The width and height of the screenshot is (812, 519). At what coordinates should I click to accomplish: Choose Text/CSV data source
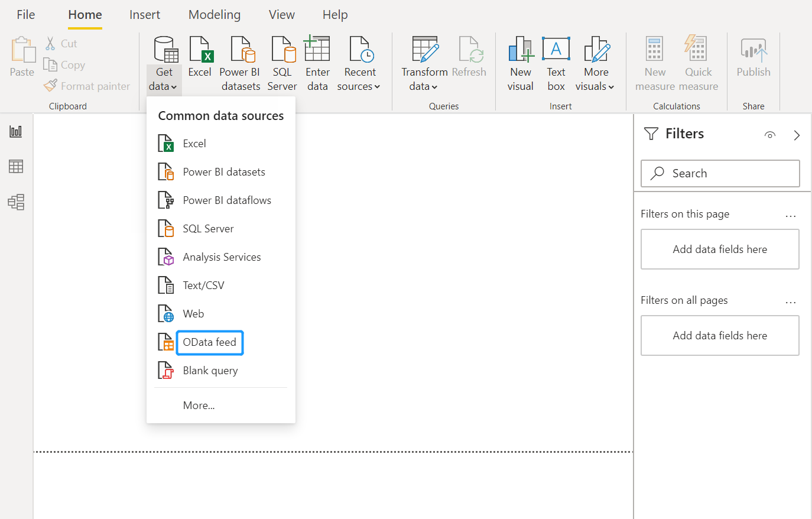(221, 286)
